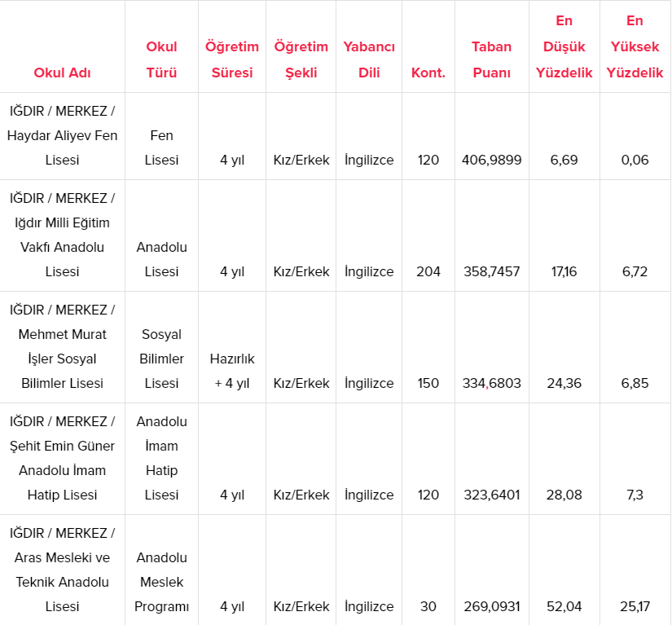Select the Iğdır Milli Eğitim Vakfı Anadolu Lisesi cell

point(62,235)
